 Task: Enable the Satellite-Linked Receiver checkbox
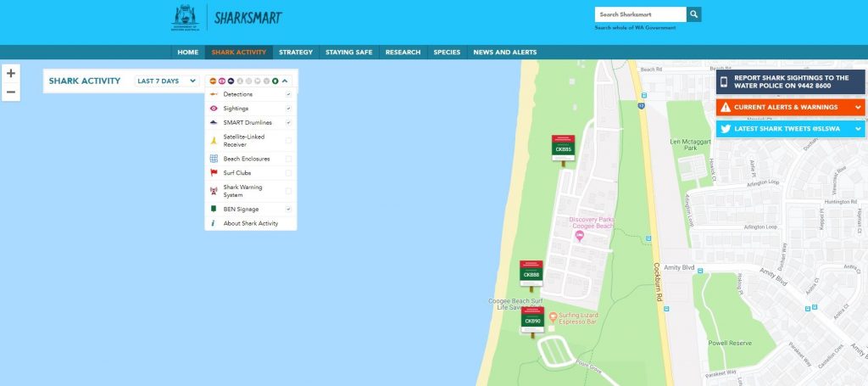(288, 141)
